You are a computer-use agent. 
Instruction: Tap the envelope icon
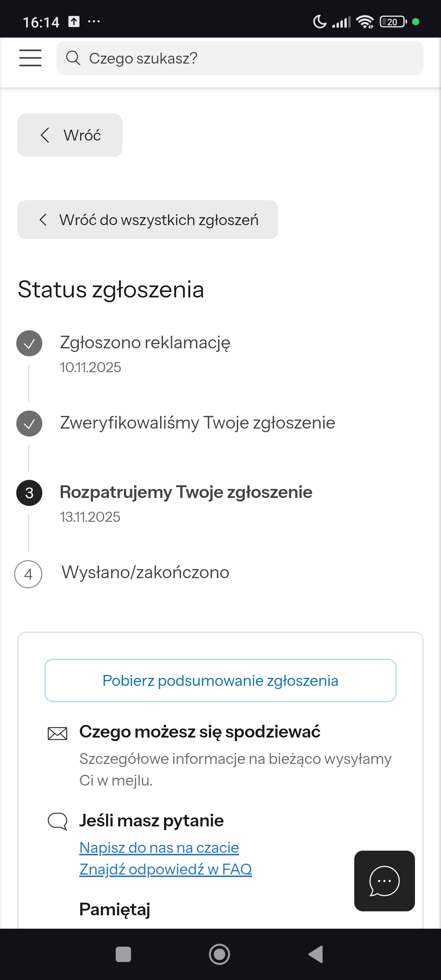tap(57, 733)
